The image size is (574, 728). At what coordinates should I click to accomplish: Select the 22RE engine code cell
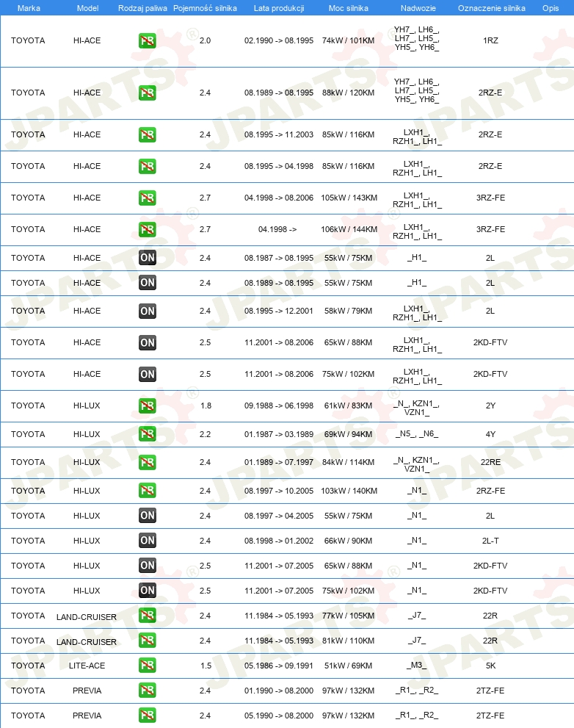coord(490,462)
